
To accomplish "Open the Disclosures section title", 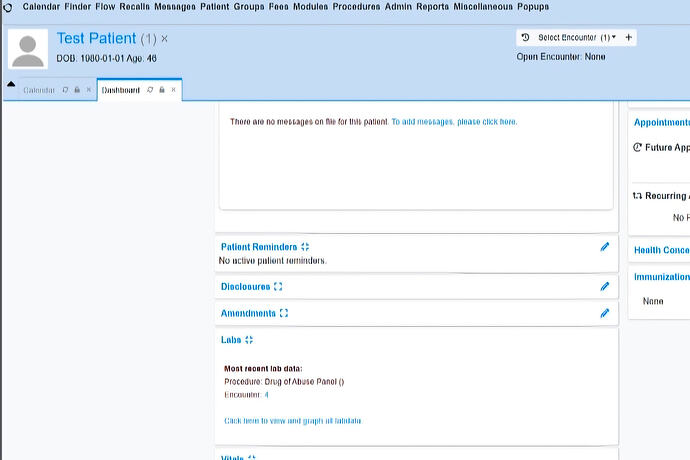I will point(245,287).
